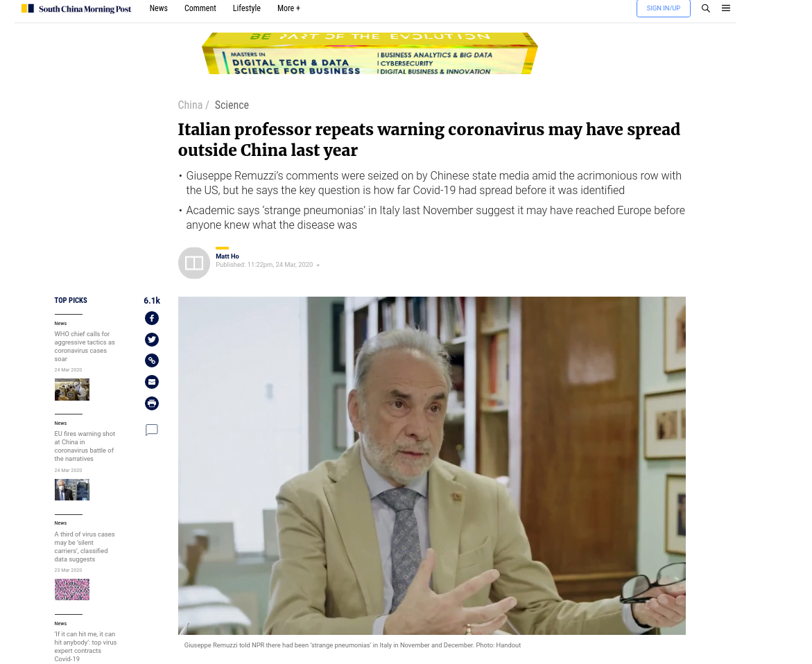Go to the China breadcrumb
Image resolution: width=812 pixels, height=664 pixels.
click(x=190, y=105)
